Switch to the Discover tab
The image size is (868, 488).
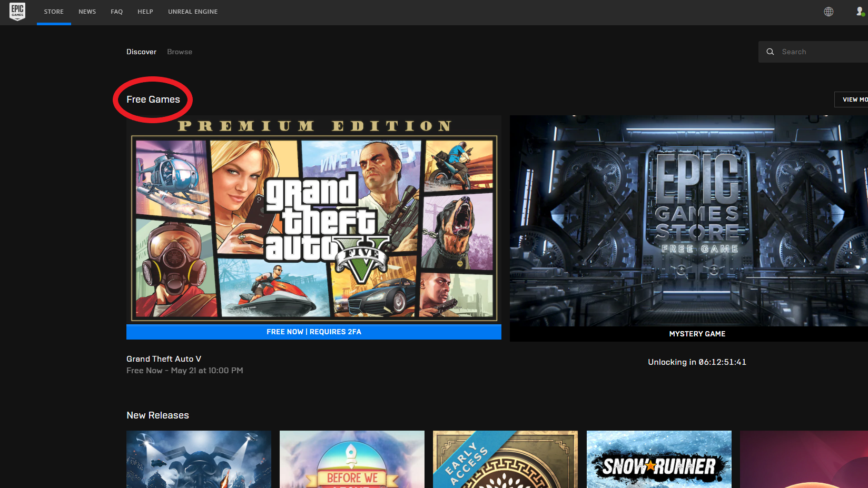[141, 52]
